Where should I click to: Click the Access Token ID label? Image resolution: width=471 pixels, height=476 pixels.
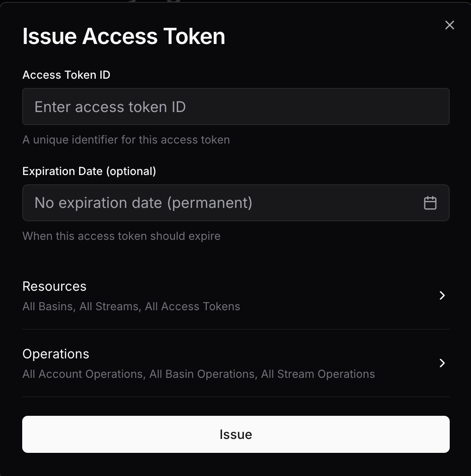(x=67, y=75)
